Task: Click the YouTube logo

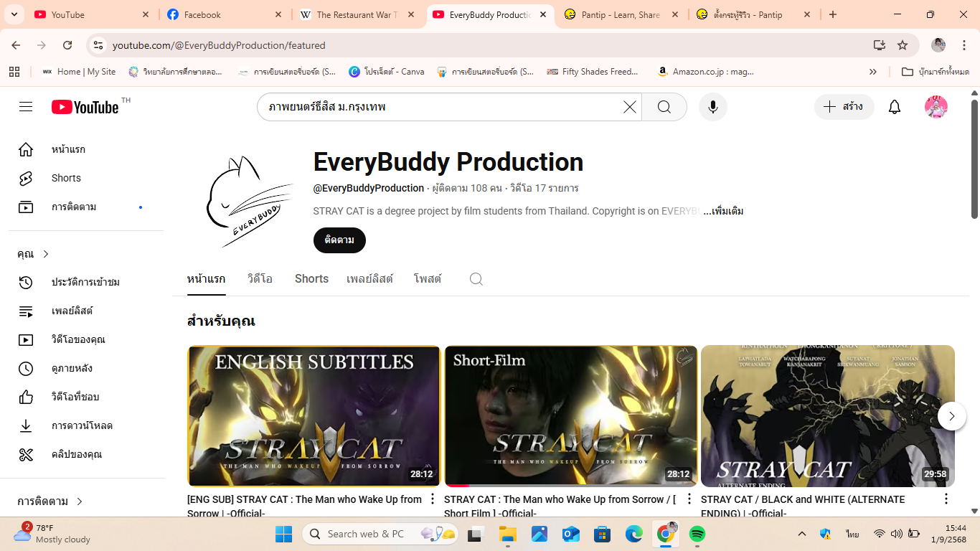Action: 85,107
